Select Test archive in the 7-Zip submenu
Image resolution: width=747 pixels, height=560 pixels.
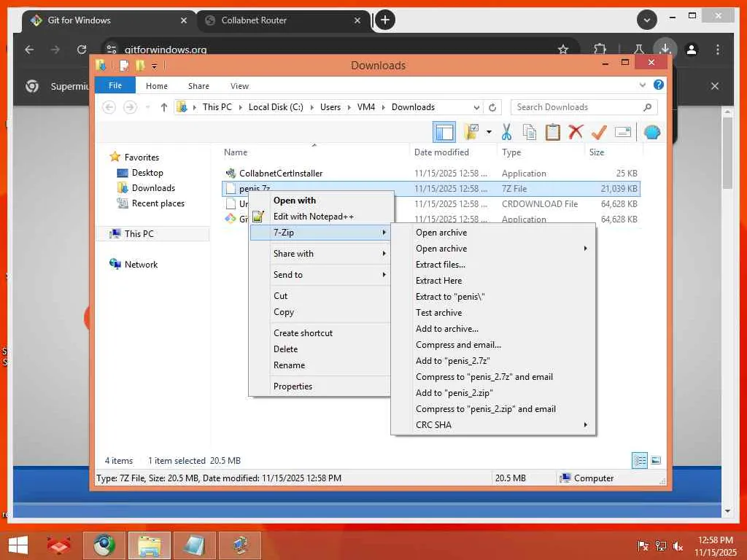pyautogui.click(x=493, y=312)
